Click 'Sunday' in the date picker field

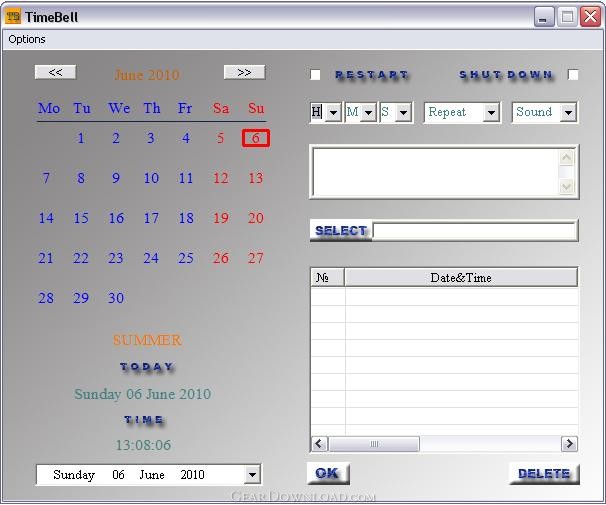pos(74,474)
